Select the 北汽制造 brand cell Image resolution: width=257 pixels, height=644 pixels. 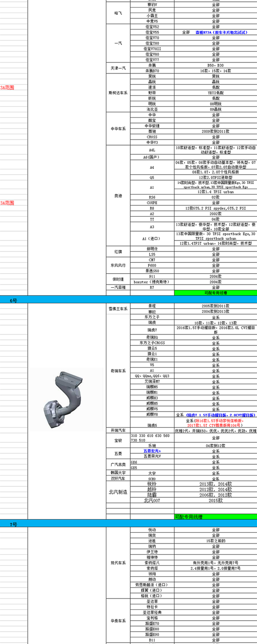coord(118,492)
